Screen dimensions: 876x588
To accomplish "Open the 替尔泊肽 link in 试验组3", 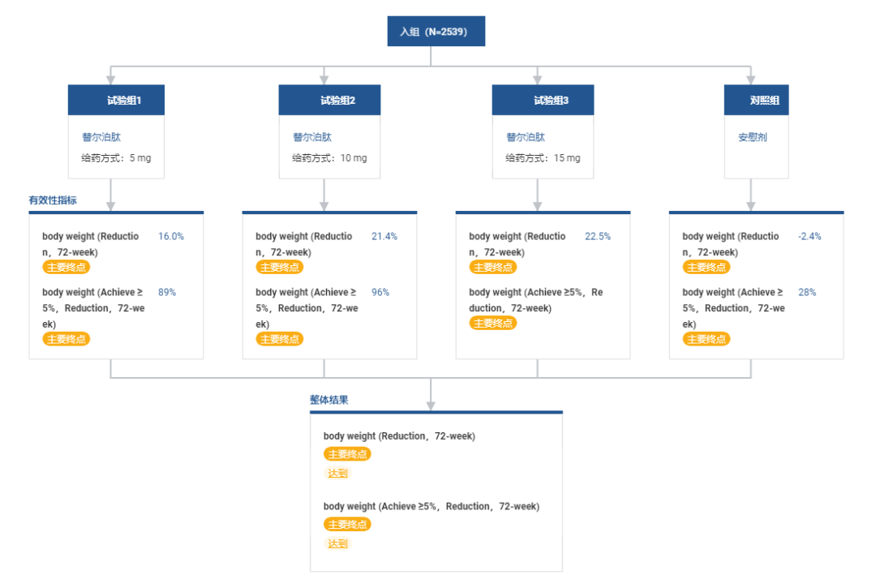I will click(x=526, y=137).
